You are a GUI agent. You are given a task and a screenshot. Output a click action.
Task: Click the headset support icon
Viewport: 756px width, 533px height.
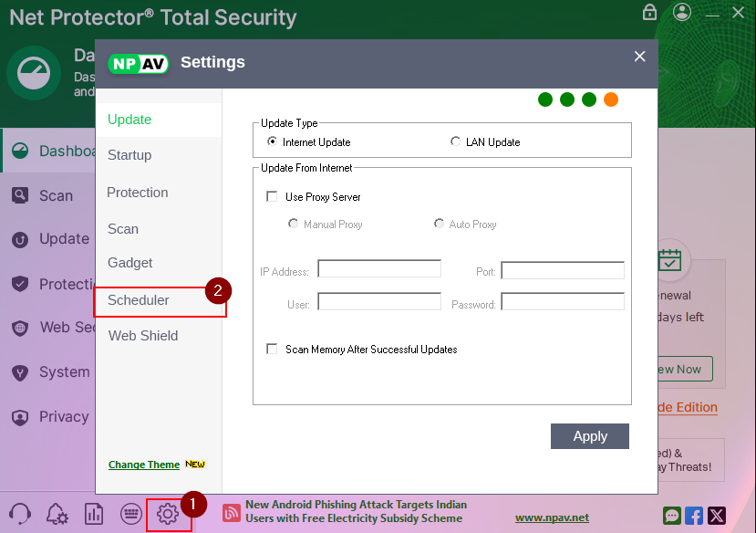pyautogui.click(x=18, y=514)
